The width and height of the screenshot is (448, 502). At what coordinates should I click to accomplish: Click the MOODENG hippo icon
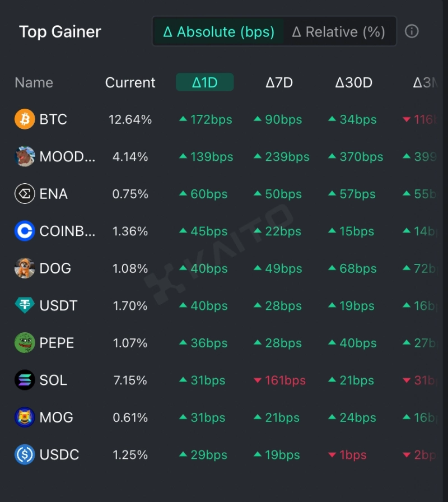pyautogui.click(x=25, y=157)
